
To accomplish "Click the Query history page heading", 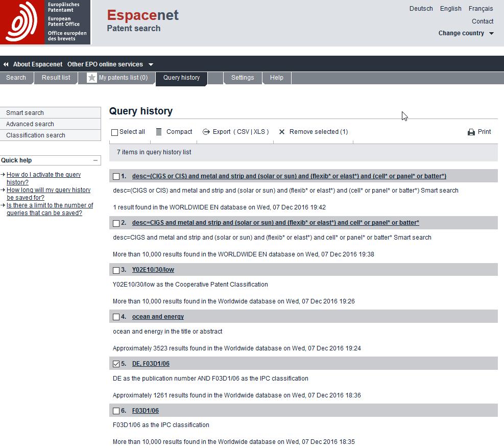I will tap(141, 111).
